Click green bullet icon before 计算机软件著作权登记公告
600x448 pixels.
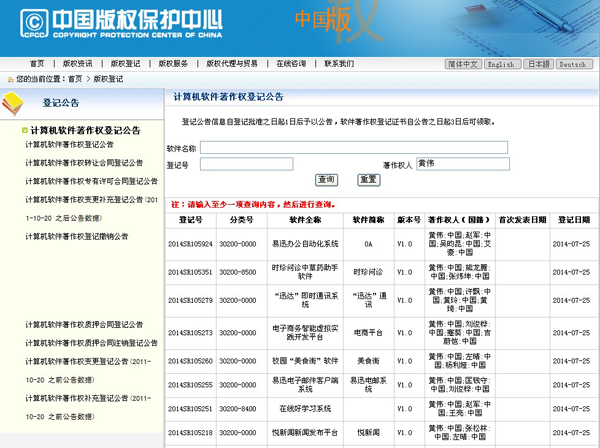click(24, 130)
